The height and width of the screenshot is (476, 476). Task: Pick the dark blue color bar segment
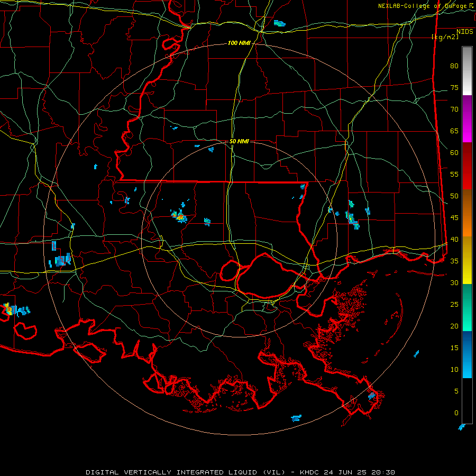(467, 343)
